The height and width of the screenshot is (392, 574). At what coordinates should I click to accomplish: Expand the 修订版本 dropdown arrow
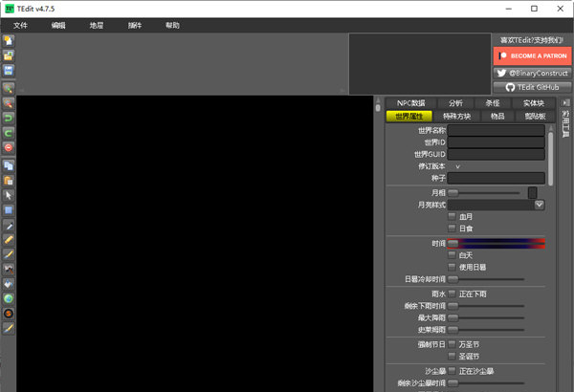457,166
